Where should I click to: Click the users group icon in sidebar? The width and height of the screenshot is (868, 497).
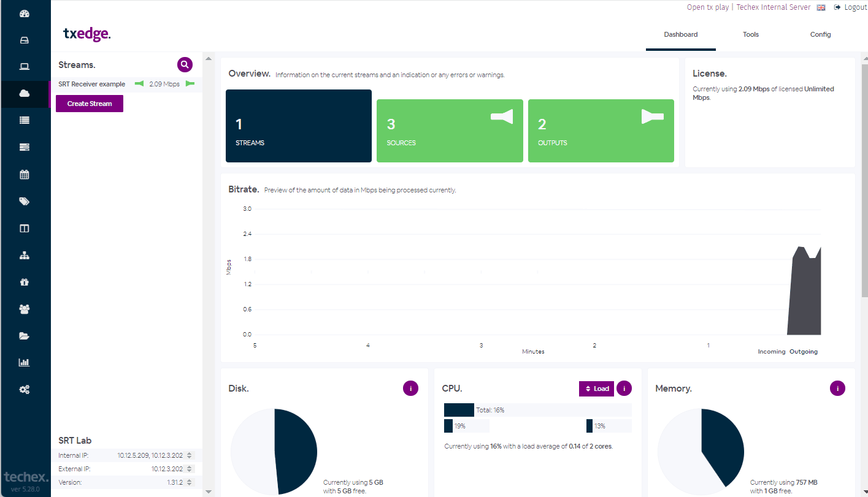coord(25,309)
